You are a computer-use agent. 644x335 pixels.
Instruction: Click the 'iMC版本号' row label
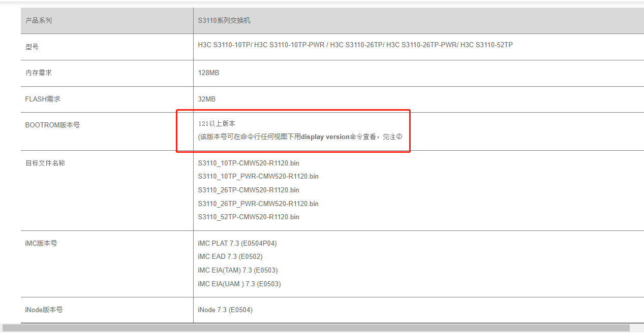[41, 244]
